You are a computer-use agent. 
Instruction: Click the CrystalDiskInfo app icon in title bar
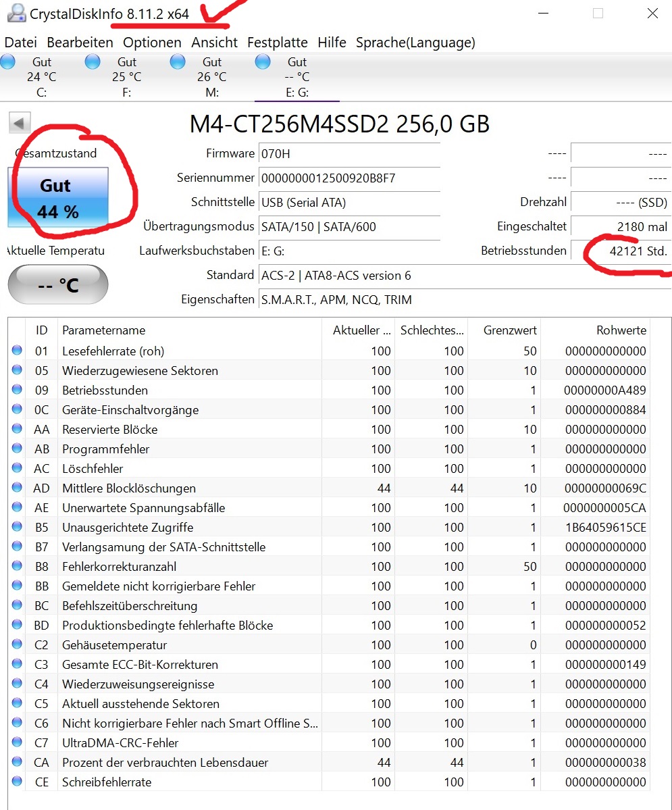[16, 12]
